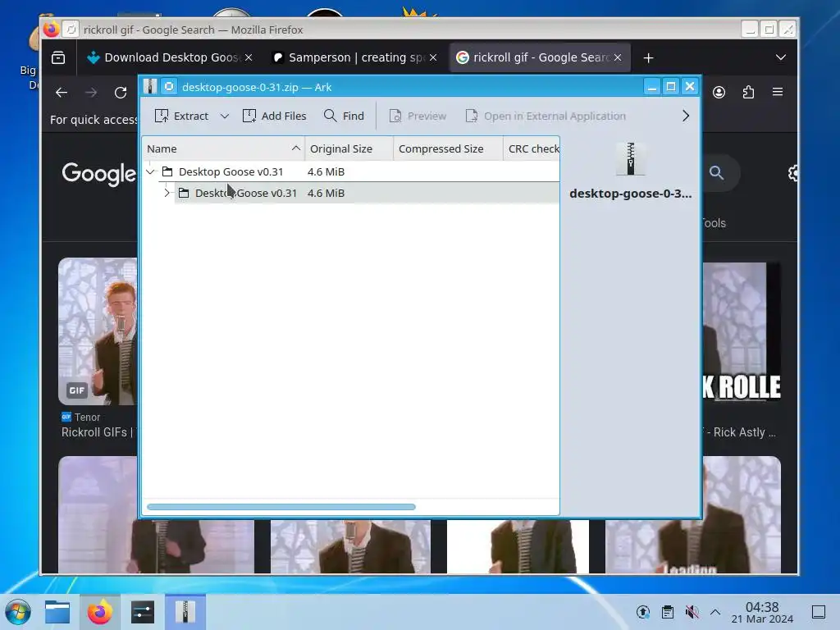Click Firefox forward arrow
Image resolution: width=840 pixels, height=630 pixels.
[91, 93]
